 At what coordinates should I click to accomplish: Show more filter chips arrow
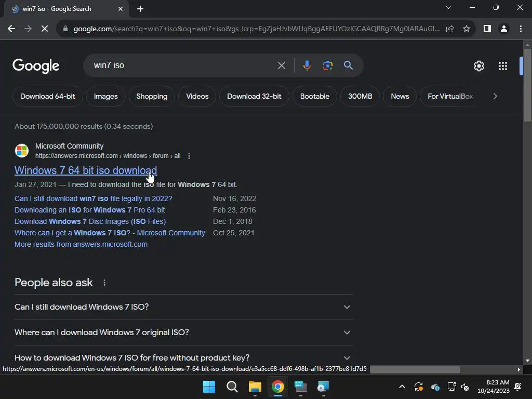pos(495,96)
